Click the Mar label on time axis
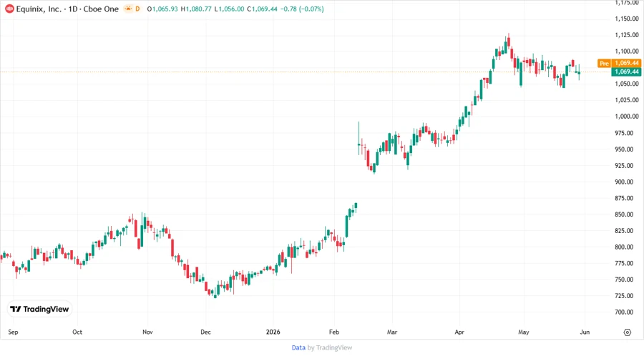The image size is (644, 356). [x=392, y=332]
